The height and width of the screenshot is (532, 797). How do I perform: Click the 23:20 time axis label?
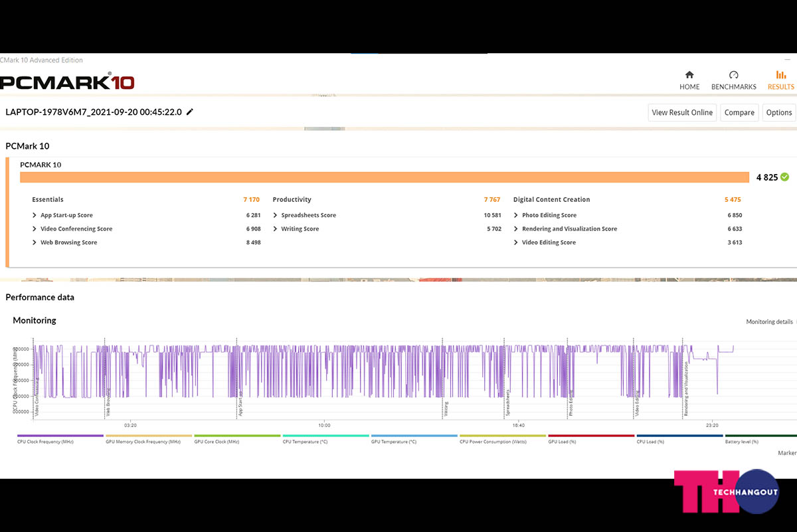(x=712, y=425)
